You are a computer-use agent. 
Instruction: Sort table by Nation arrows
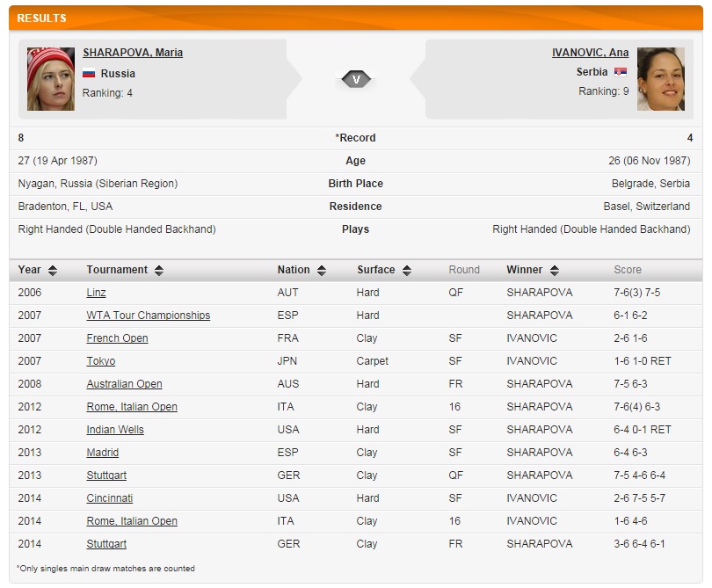tap(322, 271)
